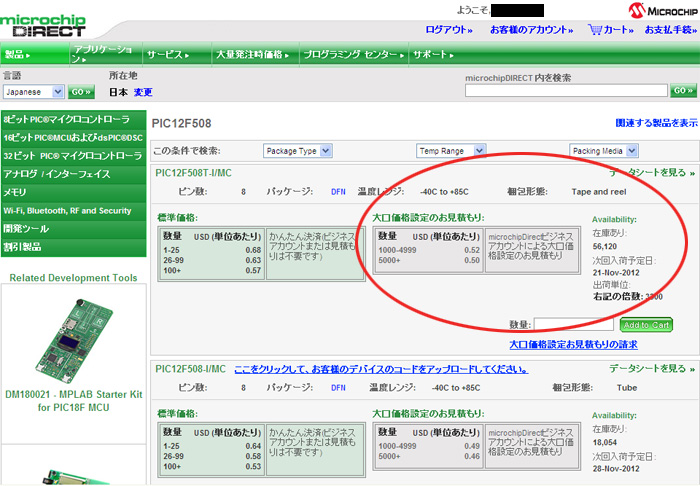Click PIC12F508-I/MC part number
The height and width of the screenshot is (486, 700).
(x=191, y=369)
